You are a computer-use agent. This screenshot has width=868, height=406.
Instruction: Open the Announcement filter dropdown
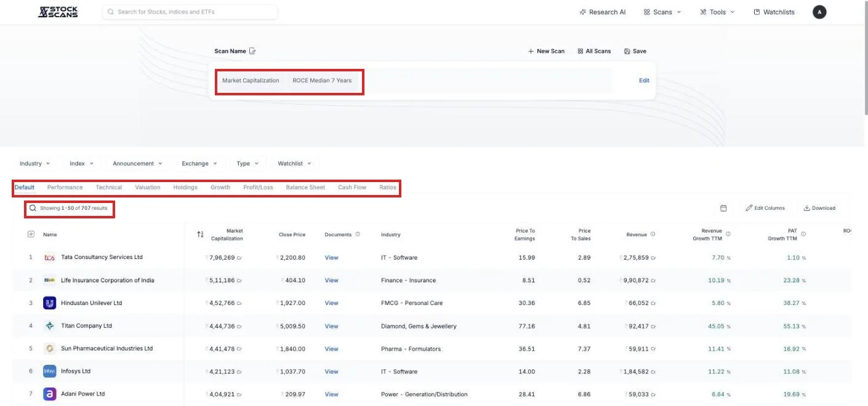coord(137,164)
